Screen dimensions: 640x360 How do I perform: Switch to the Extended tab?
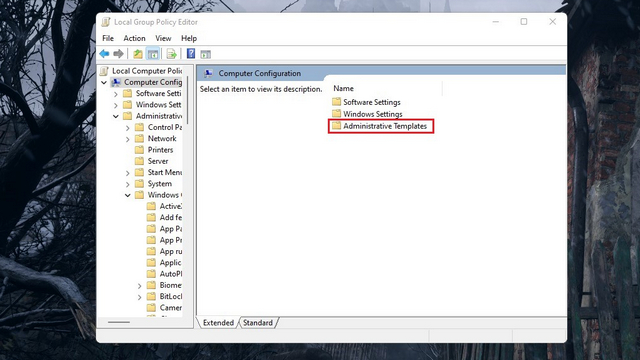tap(218, 322)
